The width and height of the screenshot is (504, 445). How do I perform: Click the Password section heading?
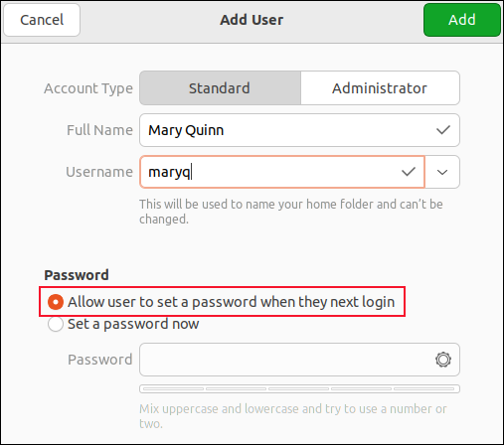[77, 275]
